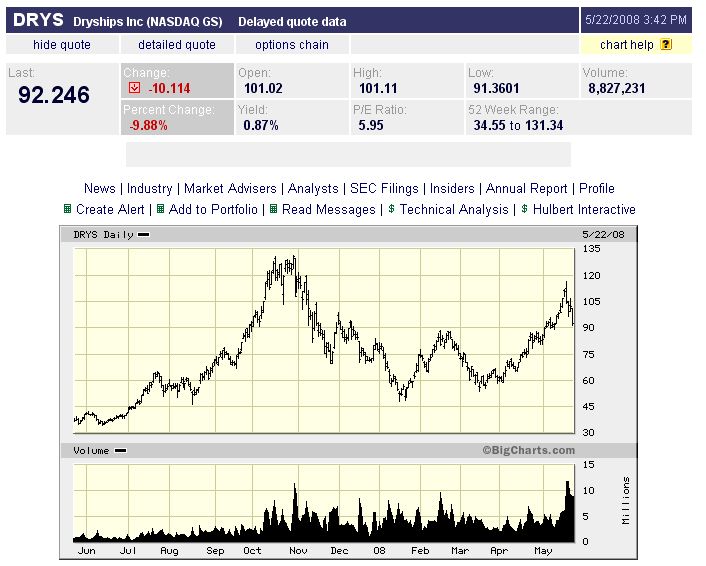Click the red down-arrow change icon

tap(134, 88)
